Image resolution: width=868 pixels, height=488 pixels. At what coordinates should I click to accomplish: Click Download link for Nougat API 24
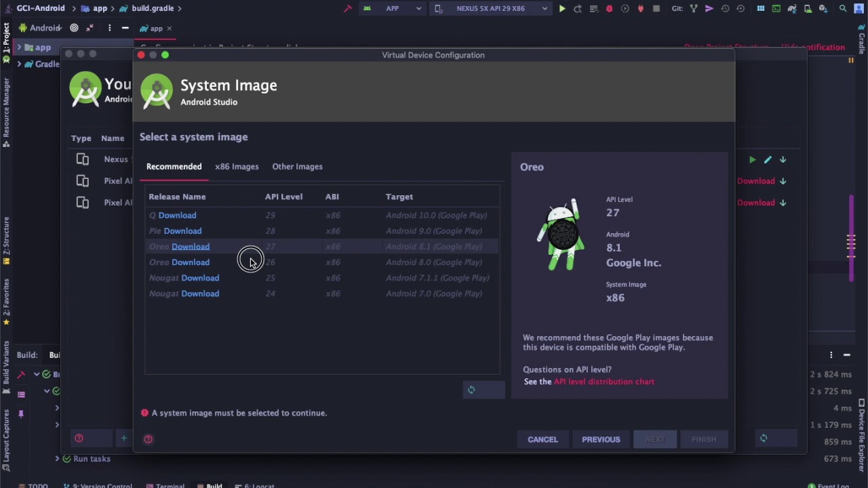200,293
